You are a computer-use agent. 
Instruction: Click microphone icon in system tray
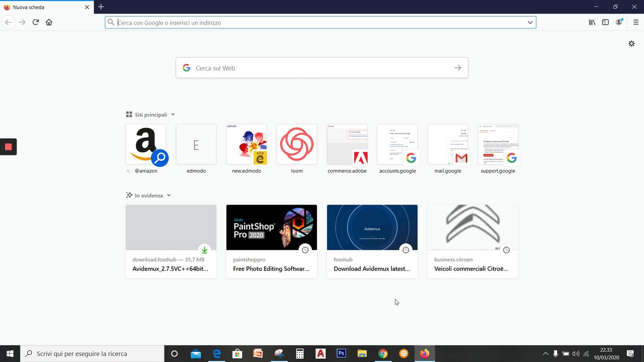555,353
